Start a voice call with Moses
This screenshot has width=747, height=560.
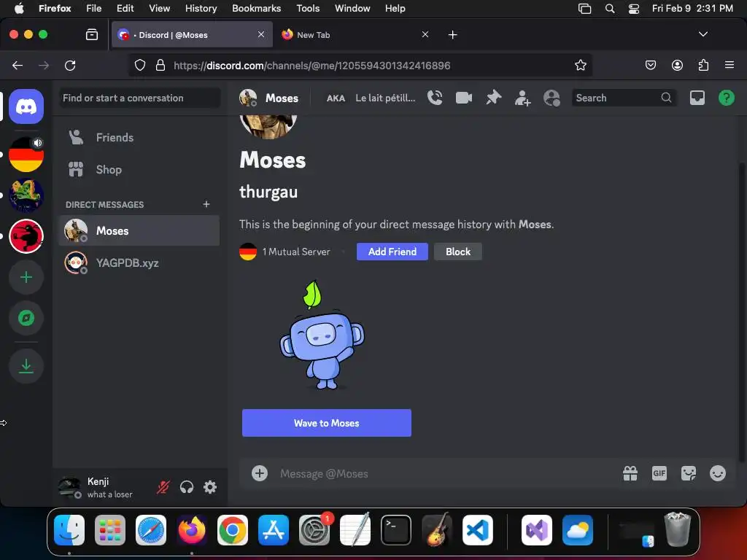click(x=435, y=98)
